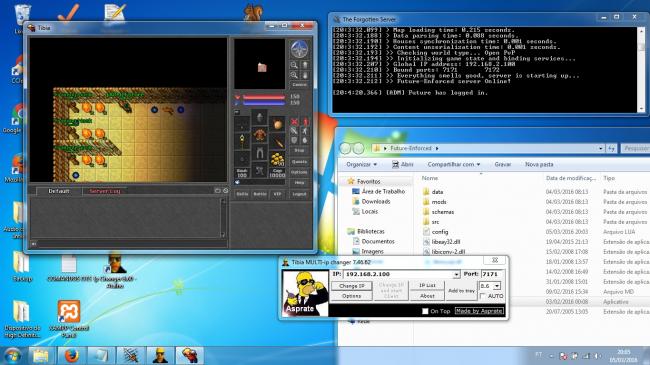Select the shield combat stance icon

[294, 140]
